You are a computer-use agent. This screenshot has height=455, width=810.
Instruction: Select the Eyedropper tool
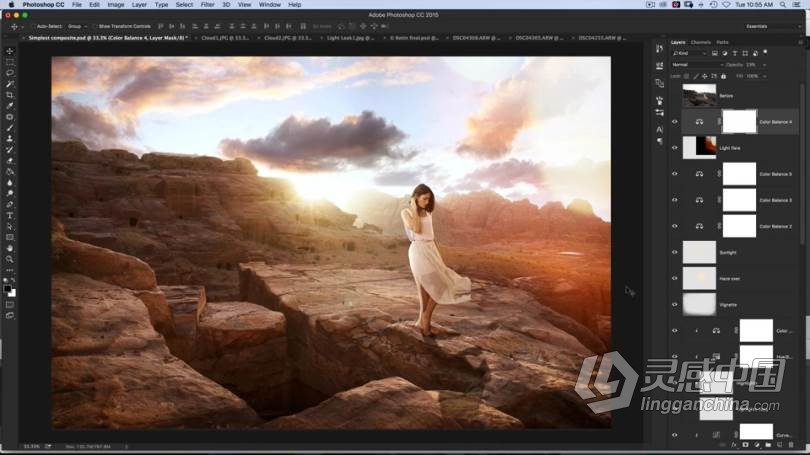coord(10,106)
